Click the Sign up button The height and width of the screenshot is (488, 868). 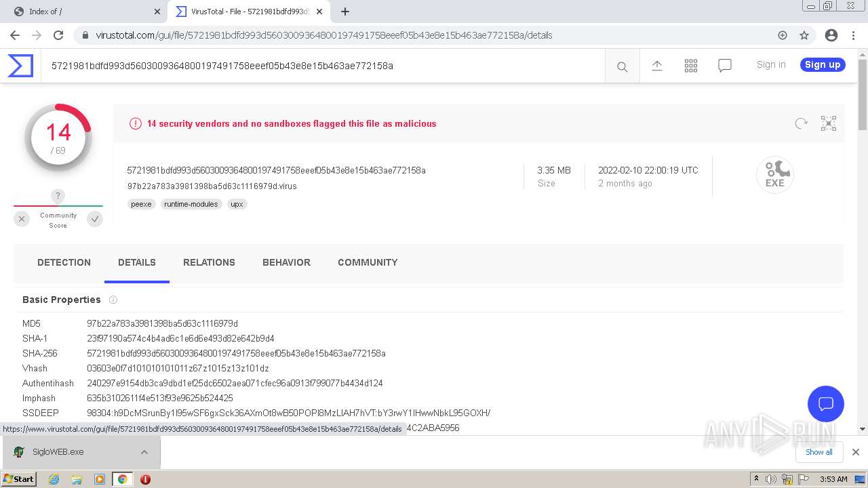tap(823, 65)
